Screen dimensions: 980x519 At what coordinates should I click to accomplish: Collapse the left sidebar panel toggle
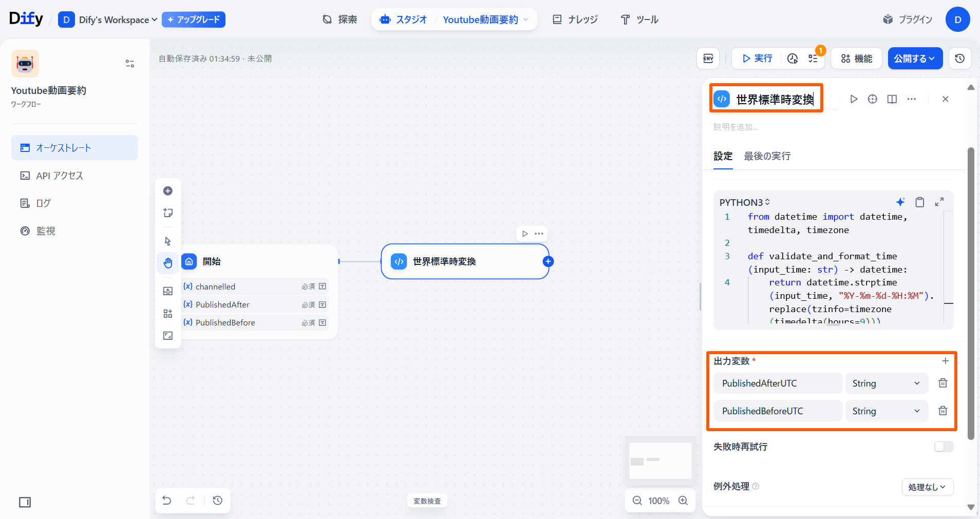click(25, 502)
